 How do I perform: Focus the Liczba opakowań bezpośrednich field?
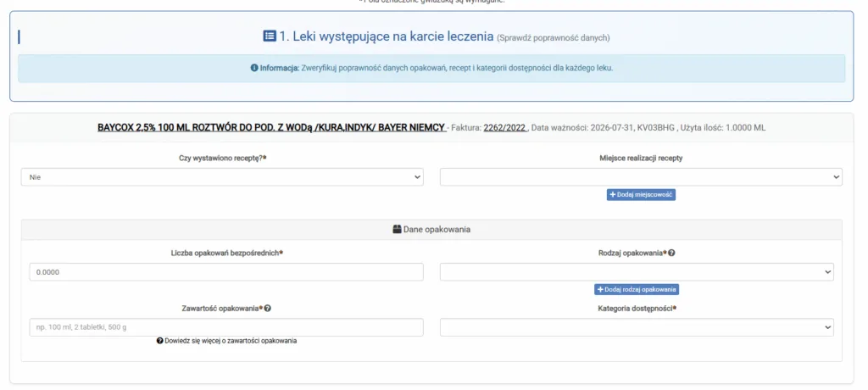coord(226,272)
